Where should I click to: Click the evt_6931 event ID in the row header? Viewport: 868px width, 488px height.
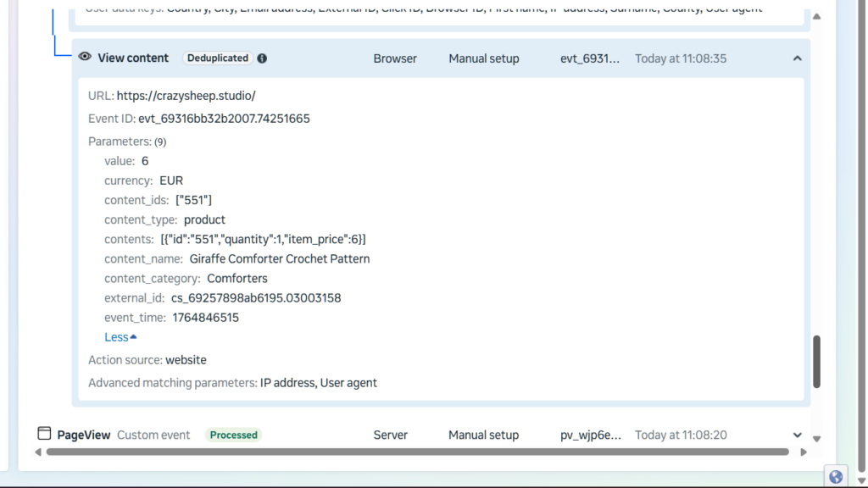[x=590, y=58]
